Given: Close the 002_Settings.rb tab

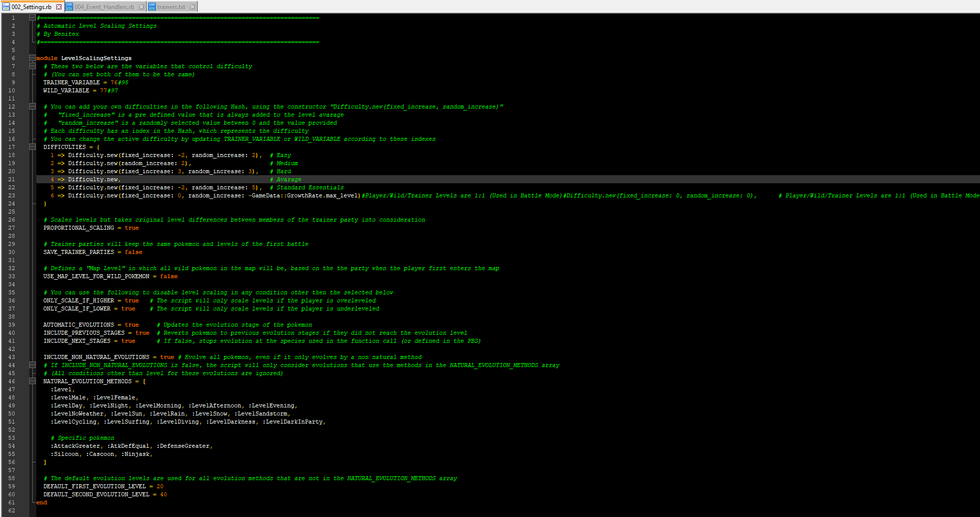Looking at the screenshot, I should coord(59,7).
